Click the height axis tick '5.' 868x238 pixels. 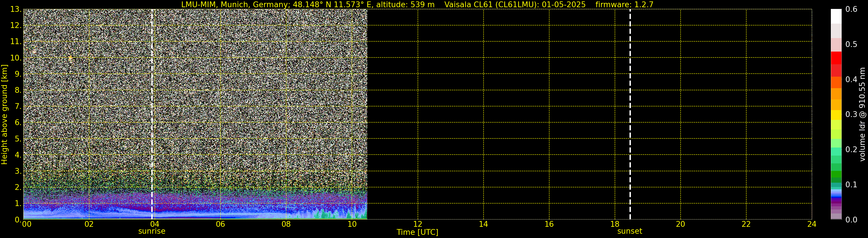[18, 139]
